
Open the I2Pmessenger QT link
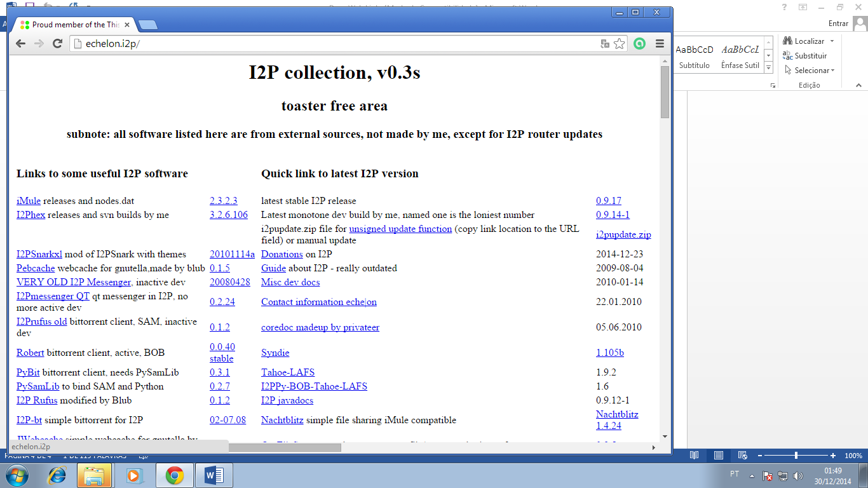pyautogui.click(x=53, y=296)
